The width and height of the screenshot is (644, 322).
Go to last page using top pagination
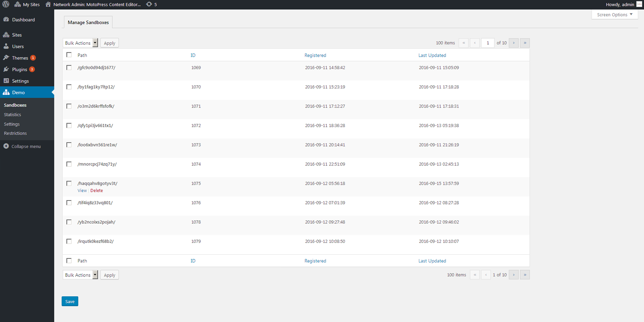pyautogui.click(x=525, y=43)
